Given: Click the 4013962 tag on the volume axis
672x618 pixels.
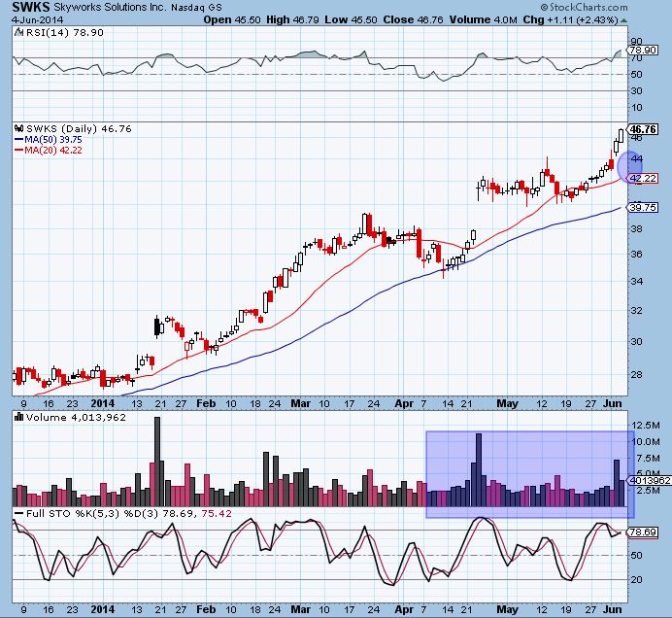Looking at the screenshot, I should pos(650,481).
